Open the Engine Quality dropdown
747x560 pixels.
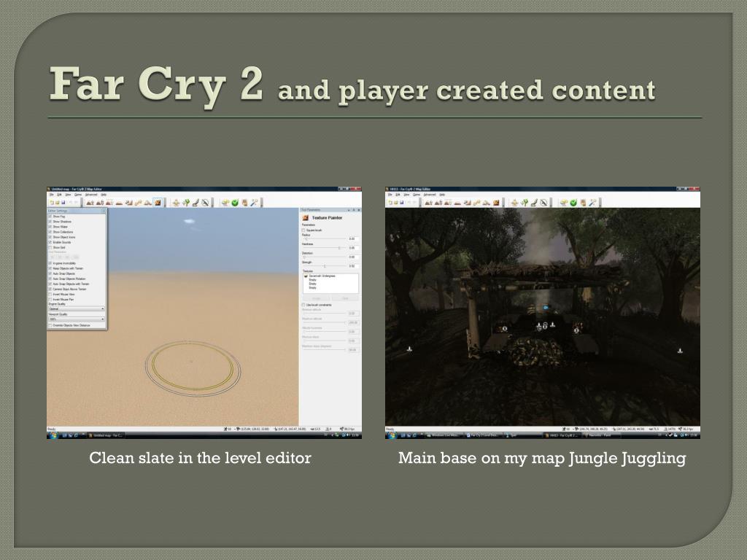pyautogui.click(x=77, y=308)
